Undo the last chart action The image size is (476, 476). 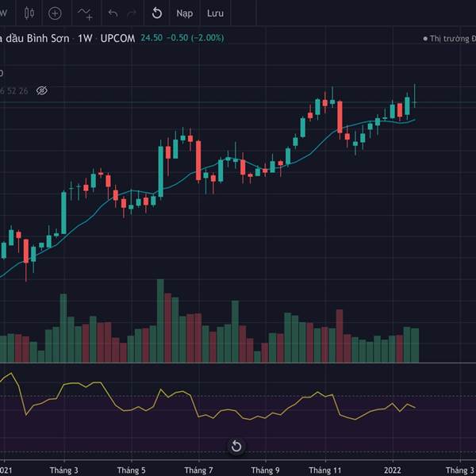click(x=113, y=13)
